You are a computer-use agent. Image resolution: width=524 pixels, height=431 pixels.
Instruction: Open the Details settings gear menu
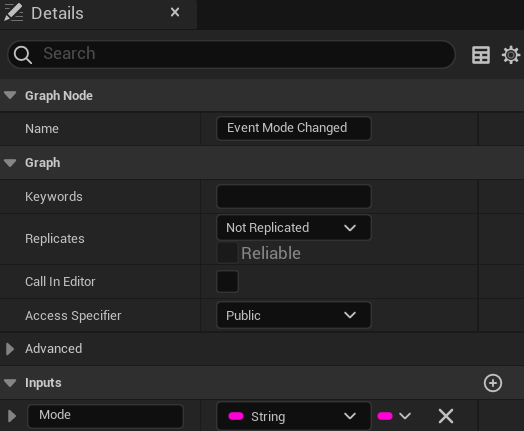tap(511, 55)
